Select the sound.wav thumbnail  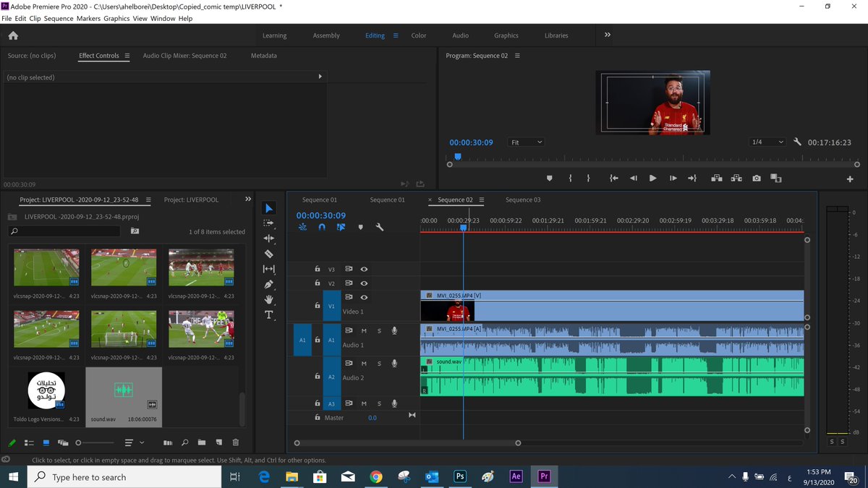[124, 390]
